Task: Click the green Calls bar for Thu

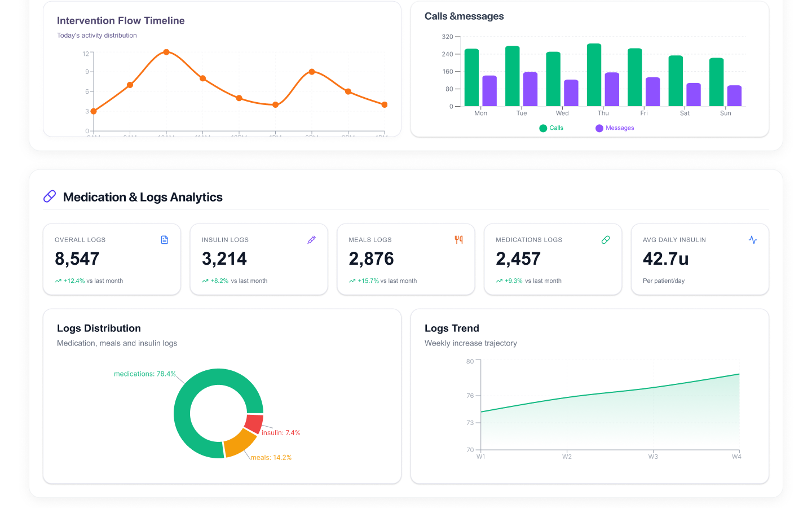Action: [594, 75]
